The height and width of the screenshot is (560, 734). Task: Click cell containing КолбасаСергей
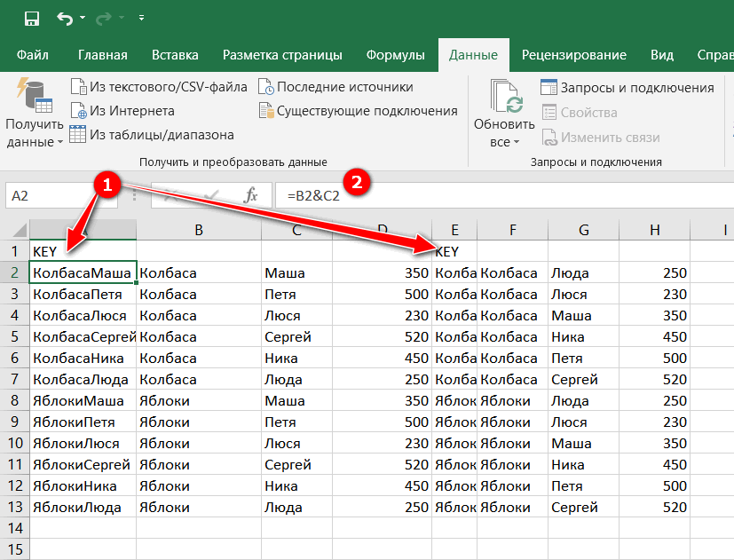[83, 336]
